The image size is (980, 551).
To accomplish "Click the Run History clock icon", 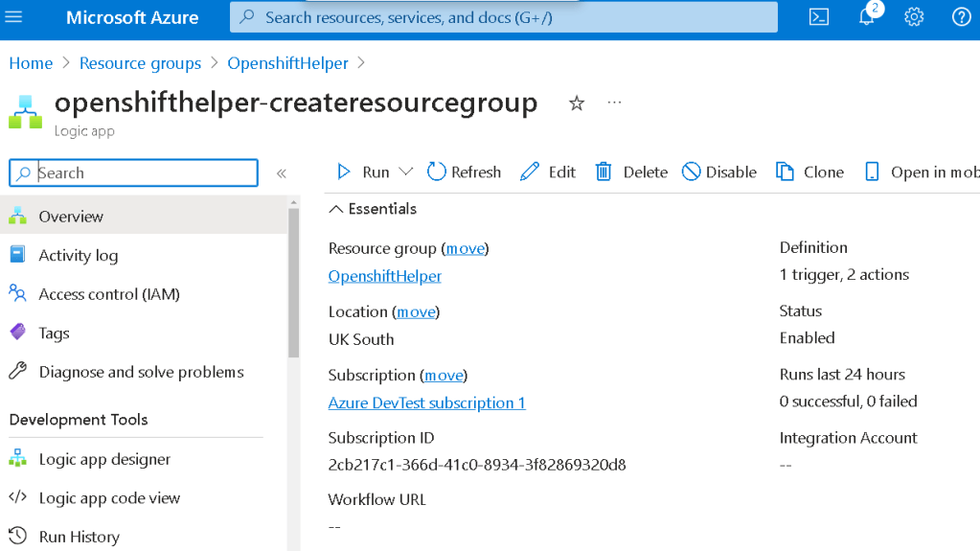I will tap(17, 536).
